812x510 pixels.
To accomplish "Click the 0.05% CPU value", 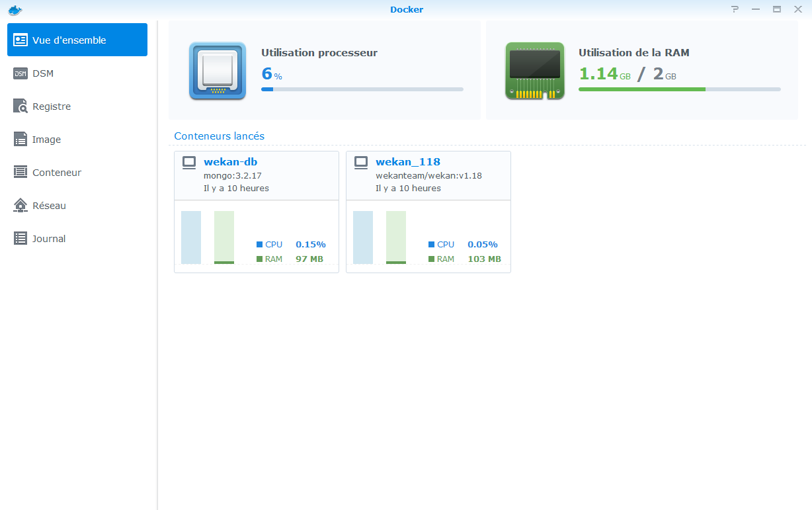I will click(483, 244).
